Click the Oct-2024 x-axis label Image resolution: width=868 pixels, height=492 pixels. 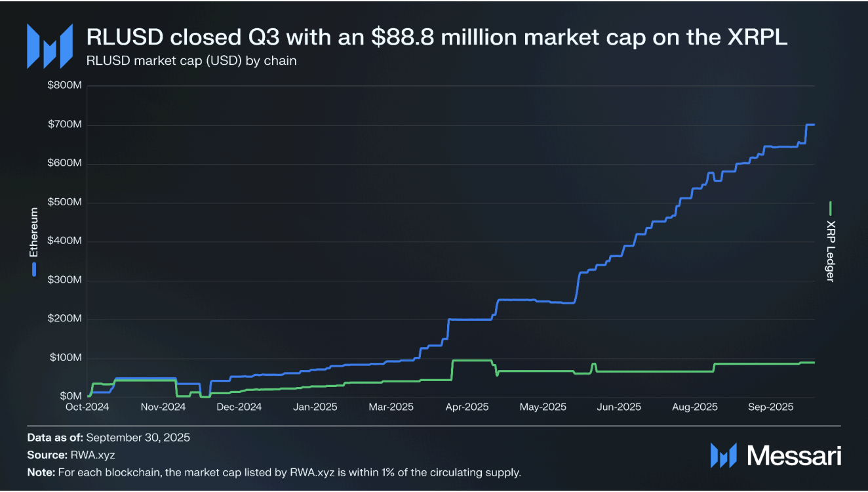(88, 407)
